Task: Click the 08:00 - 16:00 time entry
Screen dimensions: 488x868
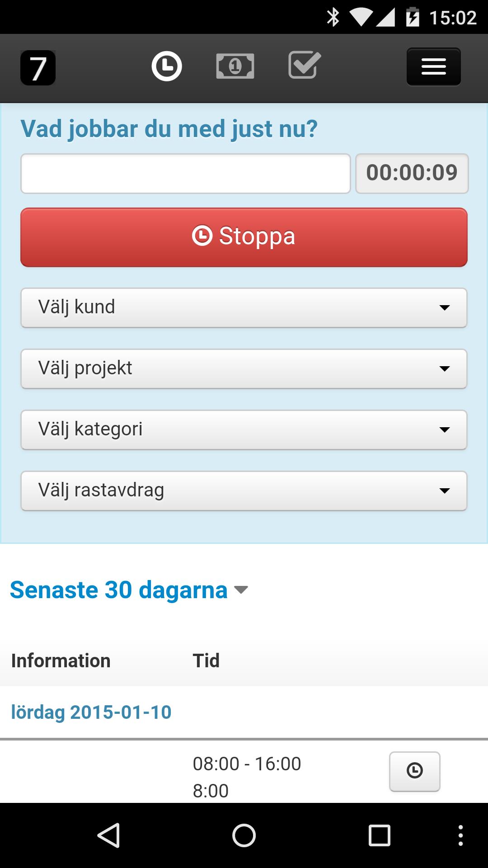Action: 247,764
